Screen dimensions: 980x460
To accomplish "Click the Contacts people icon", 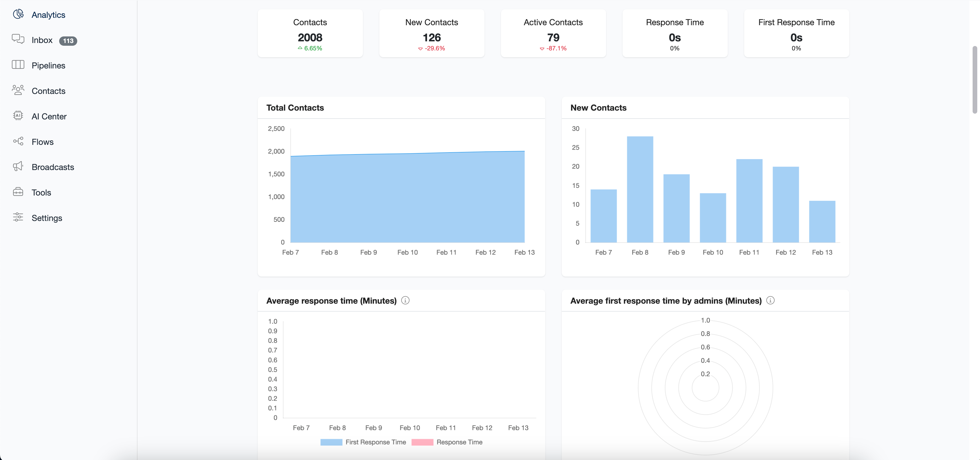I will tap(18, 90).
